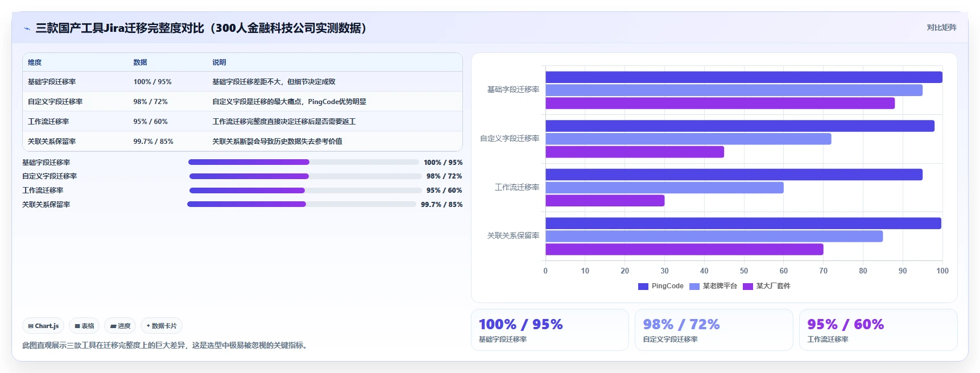This screenshot has height=373, width=980.
Task: Click the 95% / 60% stat card
Action: [x=878, y=330]
